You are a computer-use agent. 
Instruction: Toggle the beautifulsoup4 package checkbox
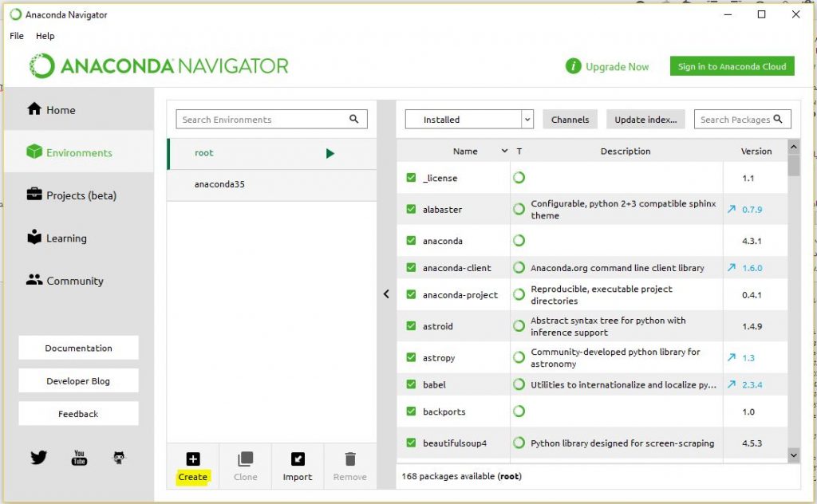411,443
